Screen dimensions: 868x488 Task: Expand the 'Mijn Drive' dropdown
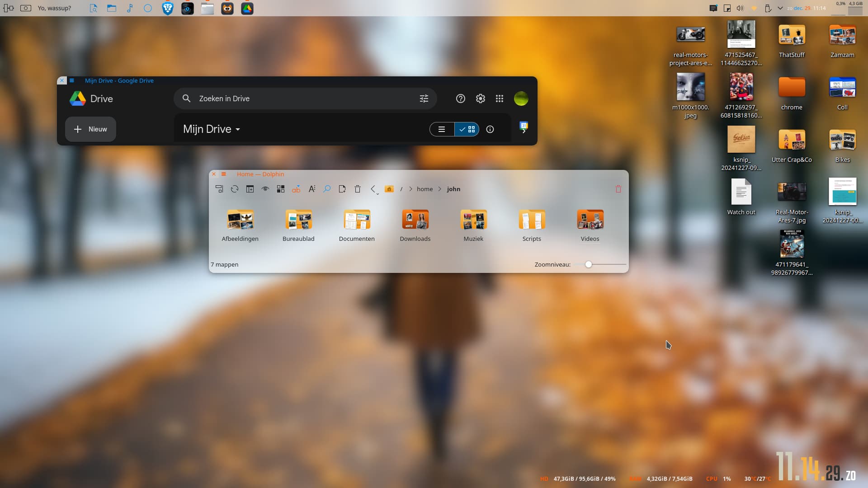pos(212,129)
